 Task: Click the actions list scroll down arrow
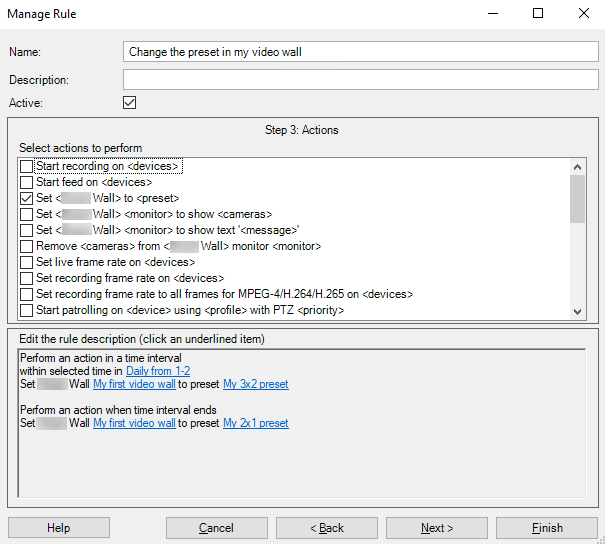coord(577,311)
